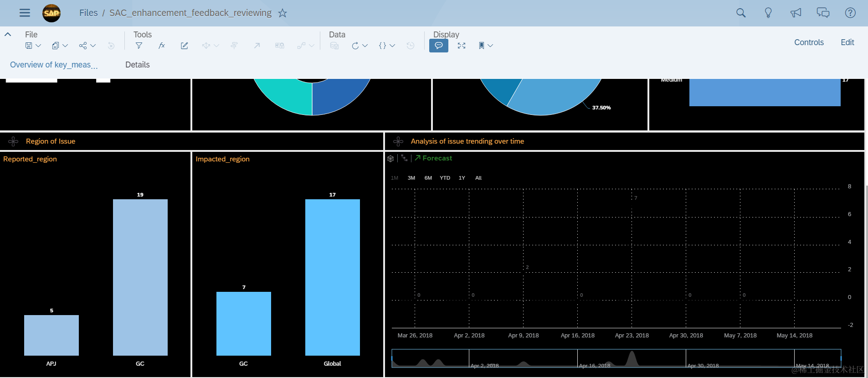Click the edit pencil tool icon
868x378 pixels.
(x=185, y=46)
